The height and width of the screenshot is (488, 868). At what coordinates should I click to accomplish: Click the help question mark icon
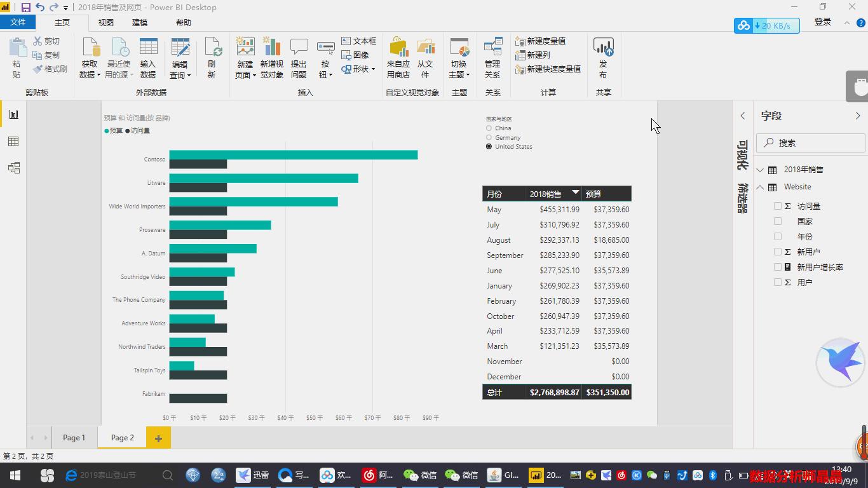pyautogui.click(x=862, y=23)
